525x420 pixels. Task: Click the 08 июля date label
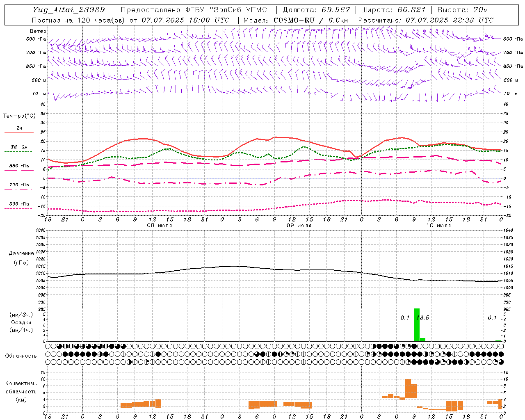pos(160,226)
